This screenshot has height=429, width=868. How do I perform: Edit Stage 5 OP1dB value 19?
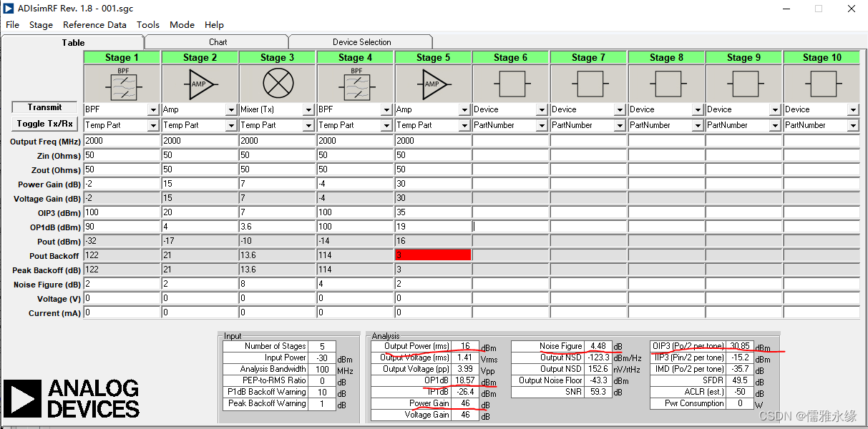(433, 227)
